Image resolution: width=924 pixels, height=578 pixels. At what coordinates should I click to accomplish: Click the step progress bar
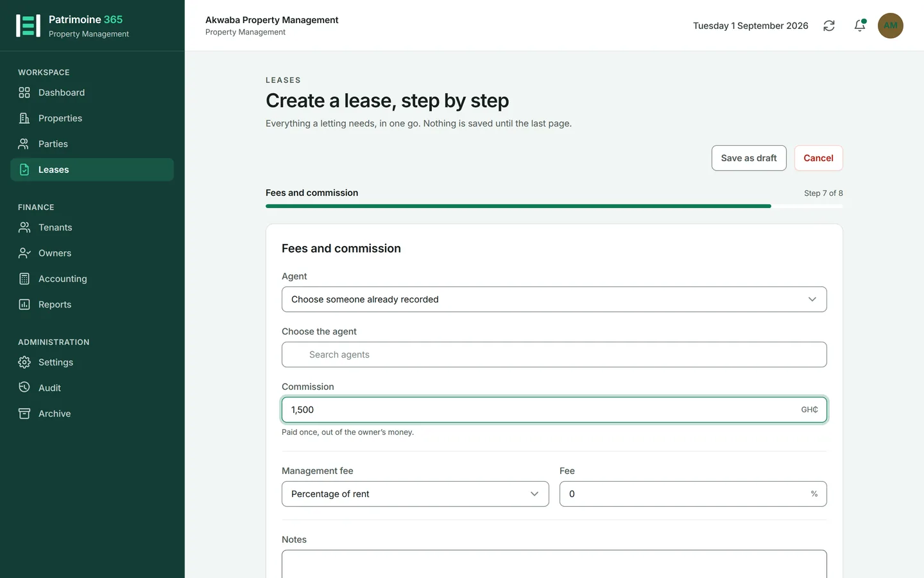(554, 206)
